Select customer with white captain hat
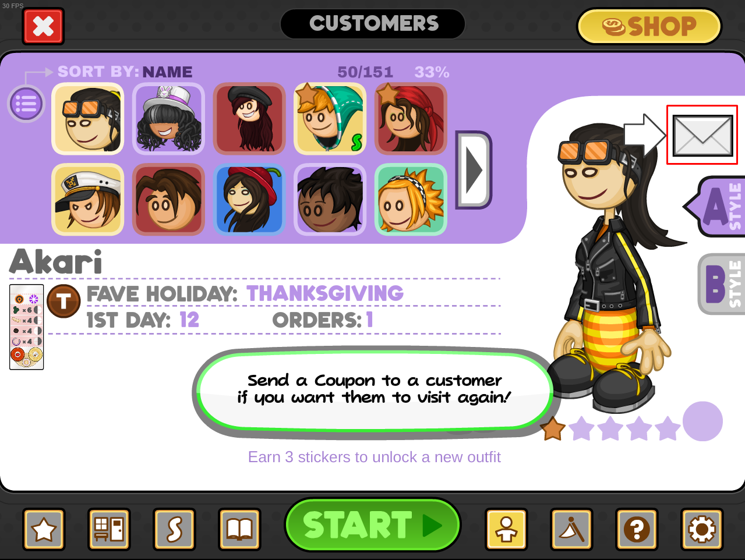 [x=88, y=200]
